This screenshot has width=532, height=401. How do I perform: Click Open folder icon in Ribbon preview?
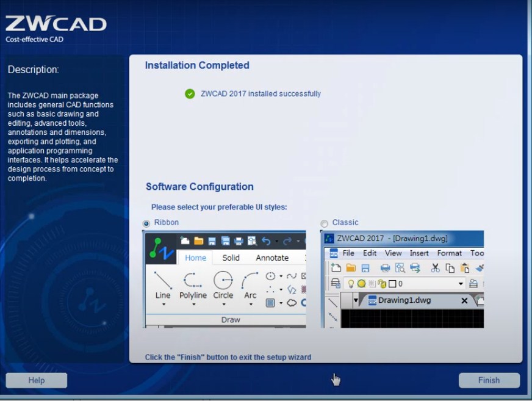pyautogui.click(x=198, y=240)
